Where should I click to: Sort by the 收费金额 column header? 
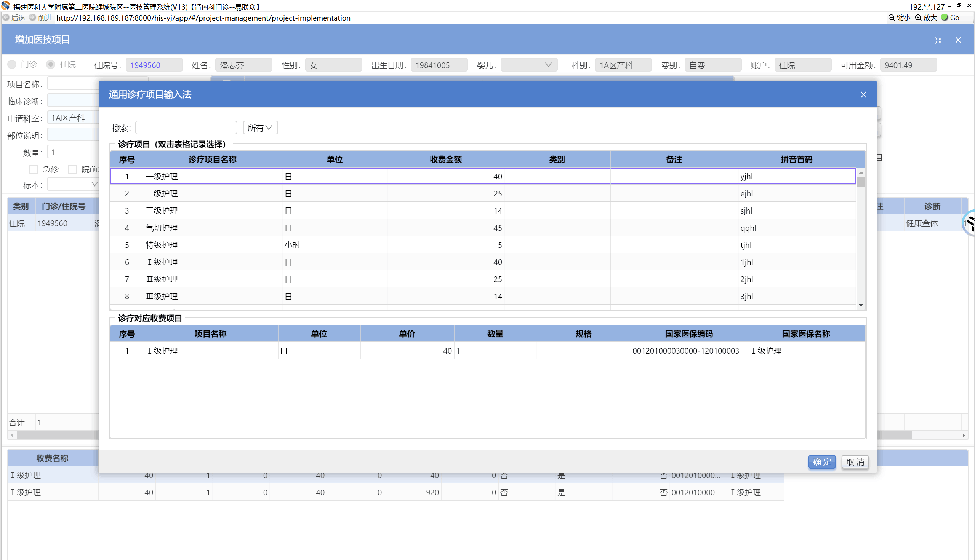(x=446, y=160)
